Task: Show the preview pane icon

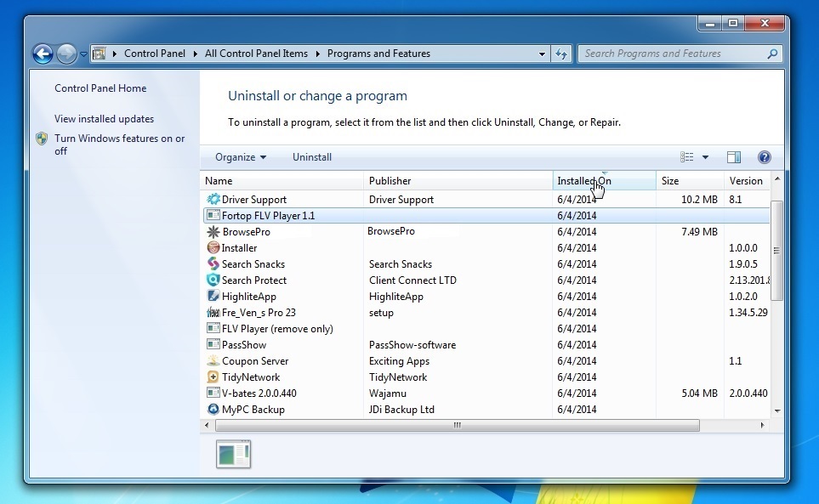Action: (x=733, y=156)
